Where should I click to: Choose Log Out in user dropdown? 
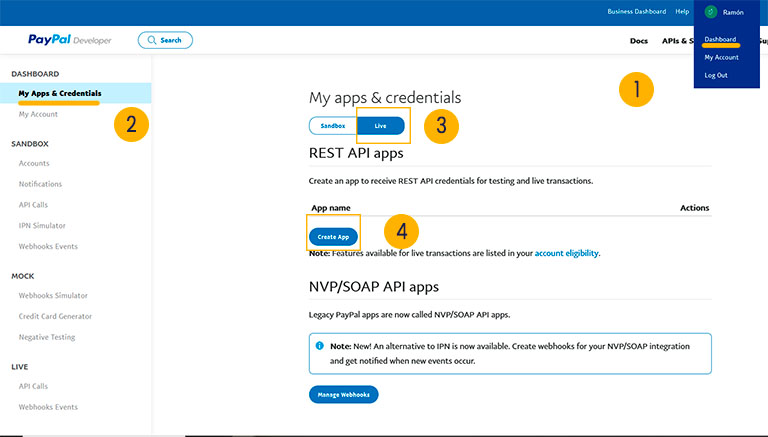click(x=716, y=75)
